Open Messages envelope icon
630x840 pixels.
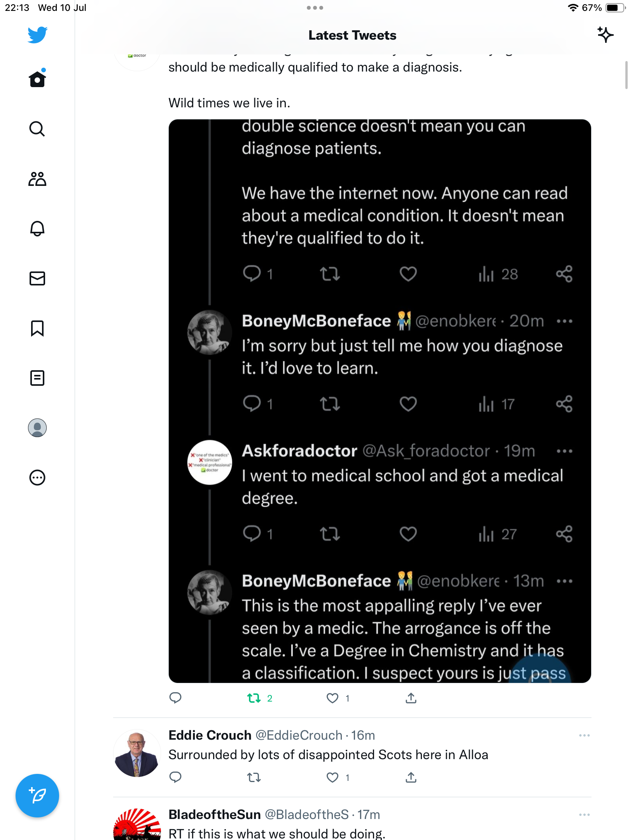37,278
